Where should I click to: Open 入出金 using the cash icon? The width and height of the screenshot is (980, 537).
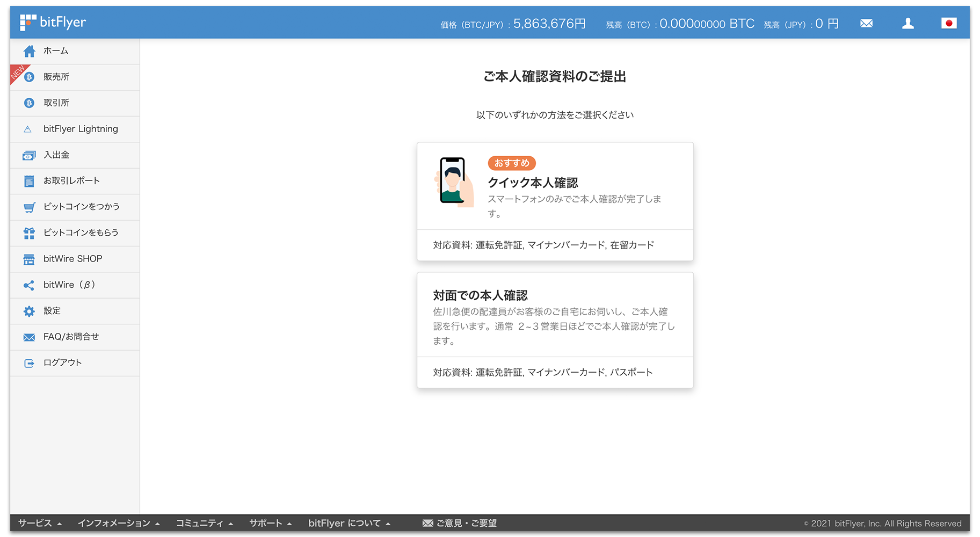(29, 155)
